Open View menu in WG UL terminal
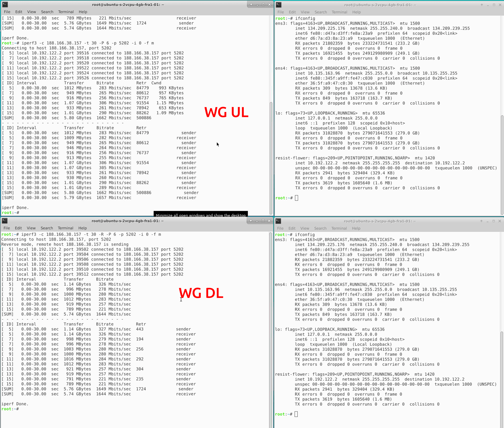 pyautogui.click(x=32, y=12)
